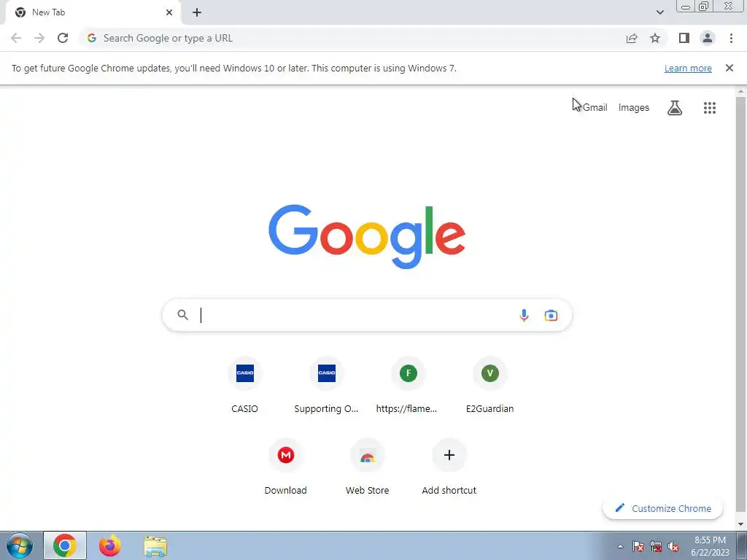Open the side panel icon
Screen dimensions: 747x560
[x=684, y=38]
